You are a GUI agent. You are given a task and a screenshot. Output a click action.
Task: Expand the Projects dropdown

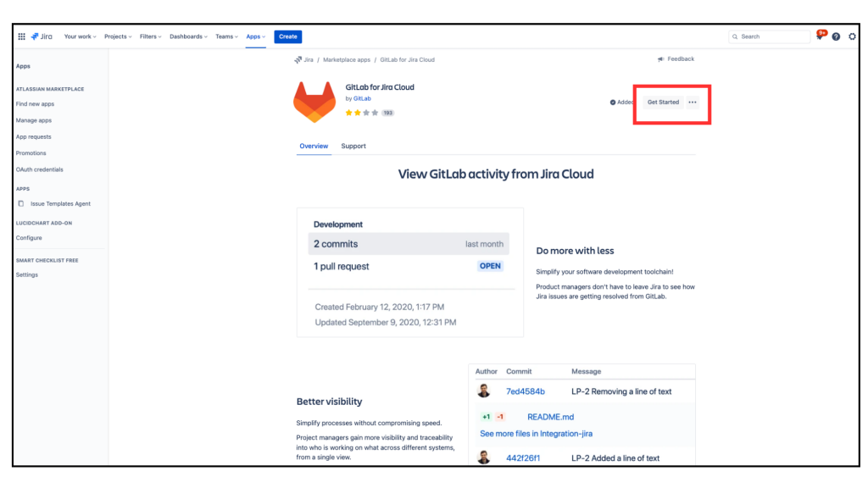click(x=118, y=36)
